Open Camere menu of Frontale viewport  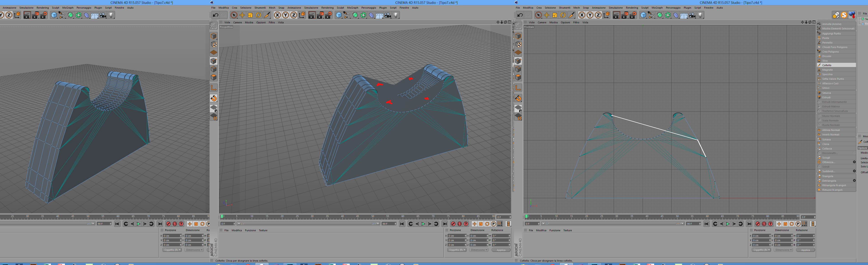click(542, 23)
